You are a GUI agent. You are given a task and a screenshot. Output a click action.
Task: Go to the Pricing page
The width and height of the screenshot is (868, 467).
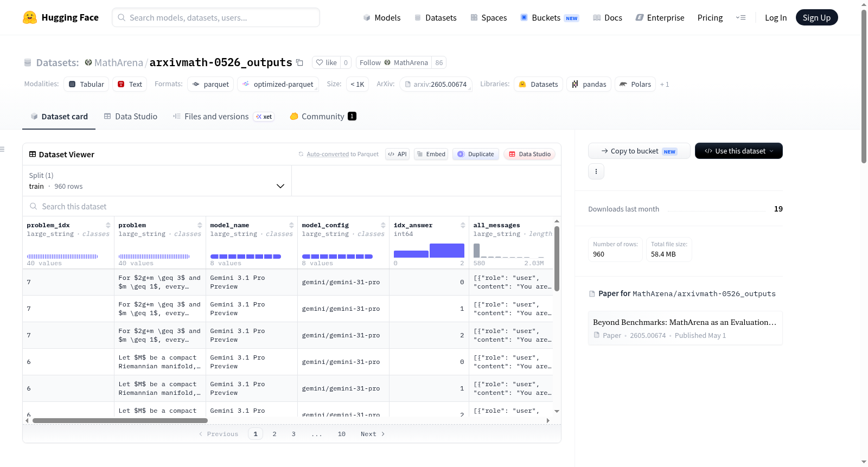click(x=710, y=17)
